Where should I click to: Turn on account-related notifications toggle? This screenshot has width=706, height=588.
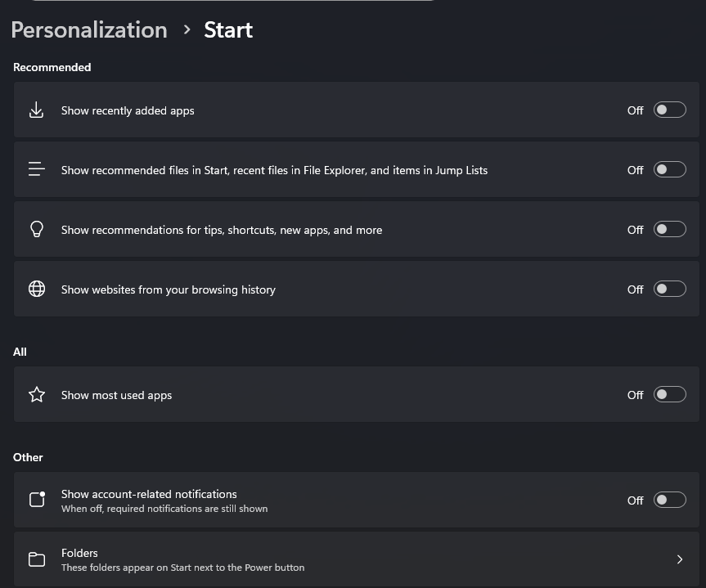pos(669,500)
